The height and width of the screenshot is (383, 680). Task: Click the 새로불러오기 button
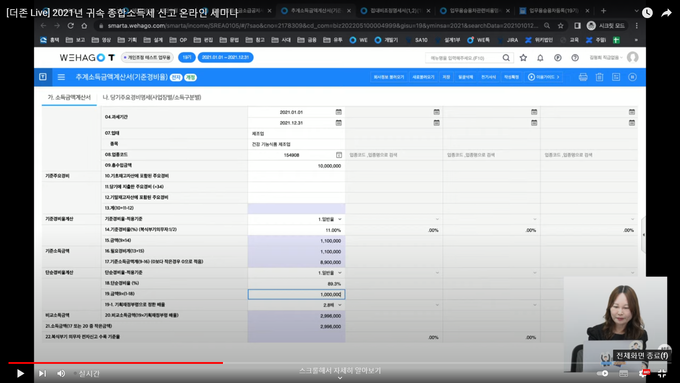click(423, 77)
